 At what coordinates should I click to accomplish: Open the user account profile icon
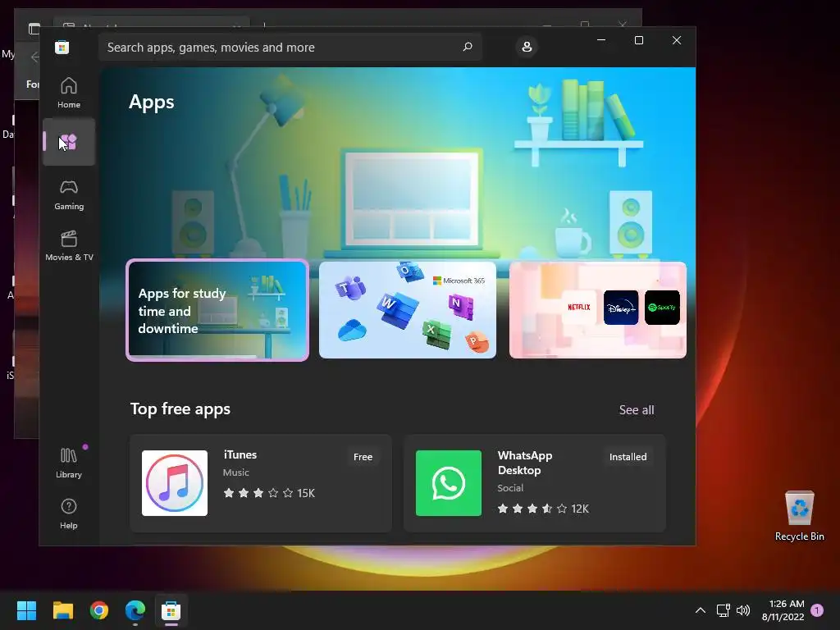click(527, 47)
